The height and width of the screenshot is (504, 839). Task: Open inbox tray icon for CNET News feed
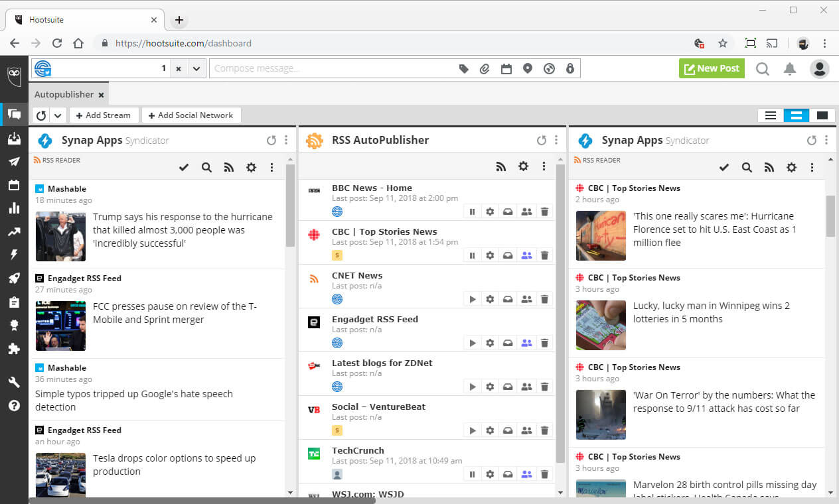click(508, 299)
